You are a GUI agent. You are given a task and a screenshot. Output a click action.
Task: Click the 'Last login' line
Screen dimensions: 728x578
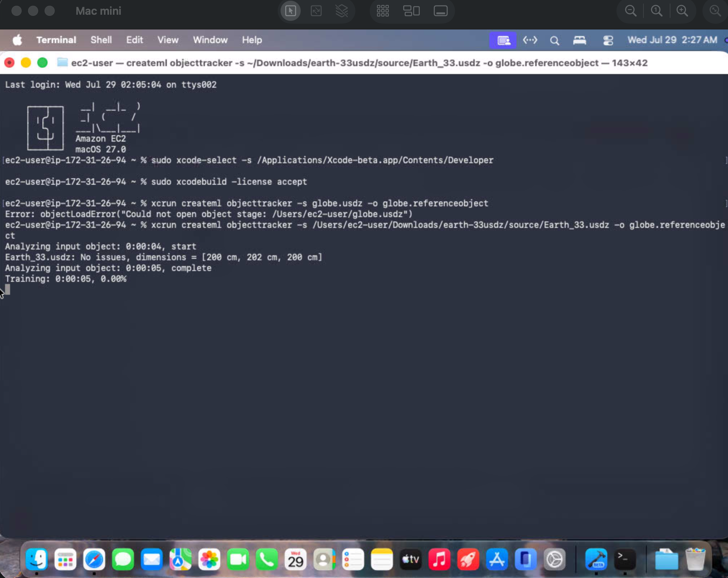tap(111, 84)
